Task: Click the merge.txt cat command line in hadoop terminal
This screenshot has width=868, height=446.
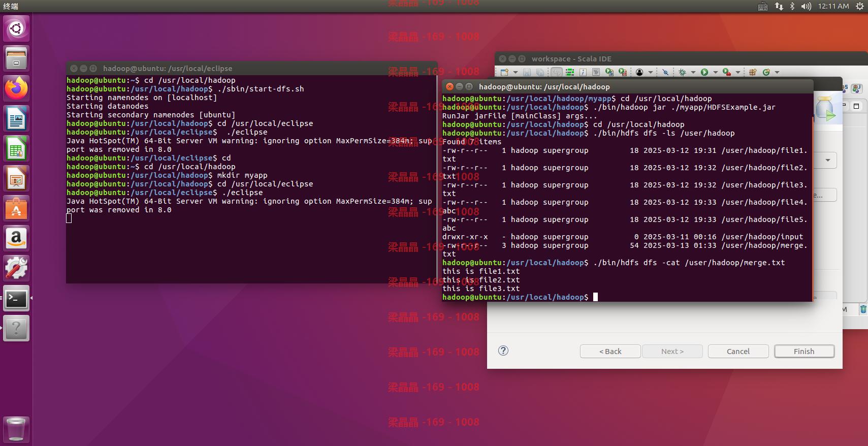Action: point(614,263)
